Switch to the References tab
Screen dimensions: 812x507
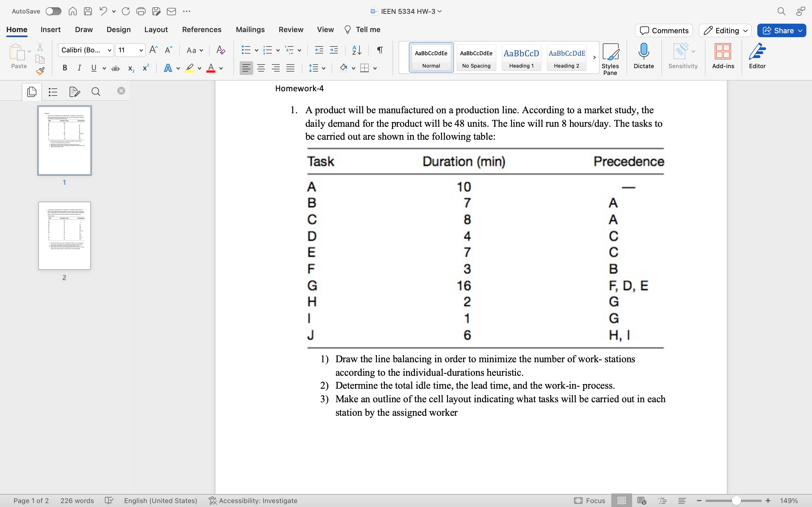[x=202, y=30]
